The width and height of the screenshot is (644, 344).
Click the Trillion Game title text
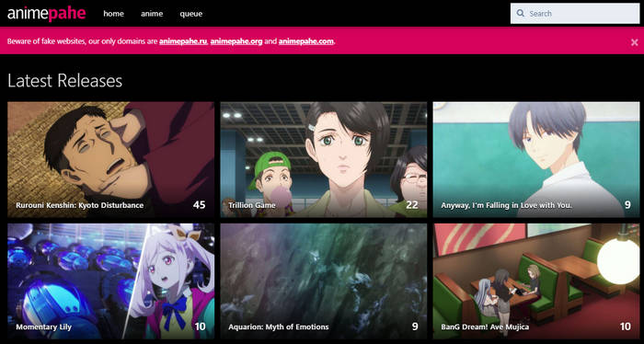pyautogui.click(x=252, y=205)
